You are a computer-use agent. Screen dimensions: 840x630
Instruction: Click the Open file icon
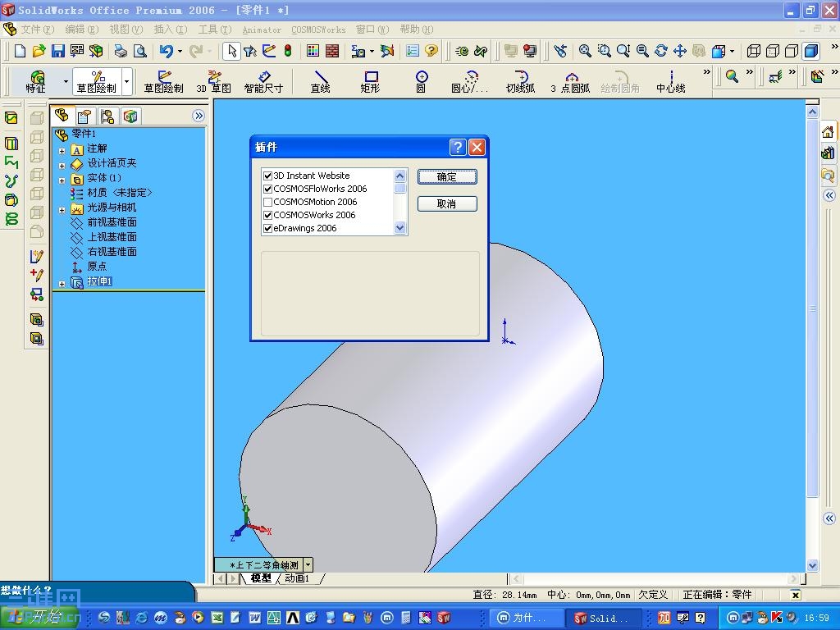[39, 51]
